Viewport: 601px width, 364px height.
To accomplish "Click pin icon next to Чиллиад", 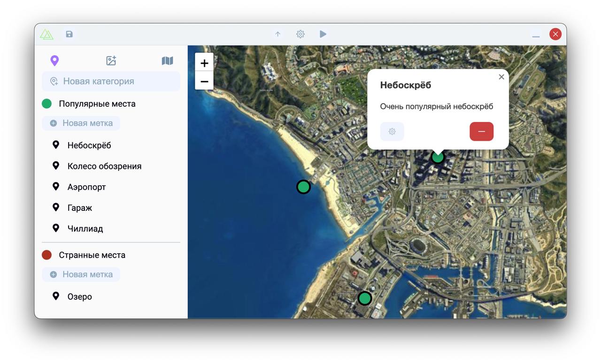I will pyautogui.click(x=56, y=228).
